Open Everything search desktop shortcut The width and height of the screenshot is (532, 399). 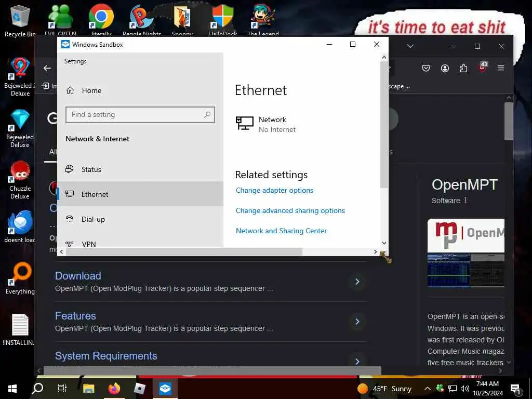pyautogui.click(x=20, y=278)
